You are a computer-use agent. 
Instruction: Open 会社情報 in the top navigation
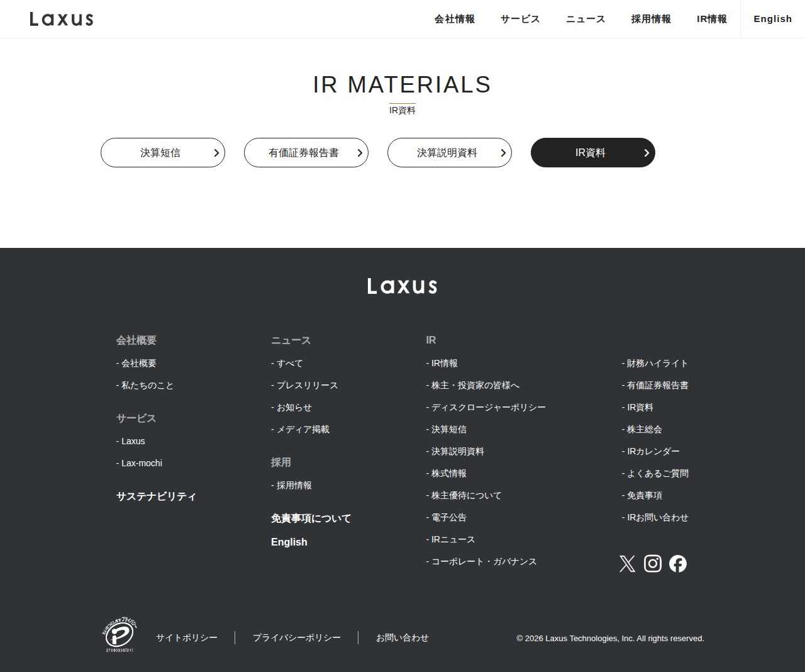click(455, 19)
